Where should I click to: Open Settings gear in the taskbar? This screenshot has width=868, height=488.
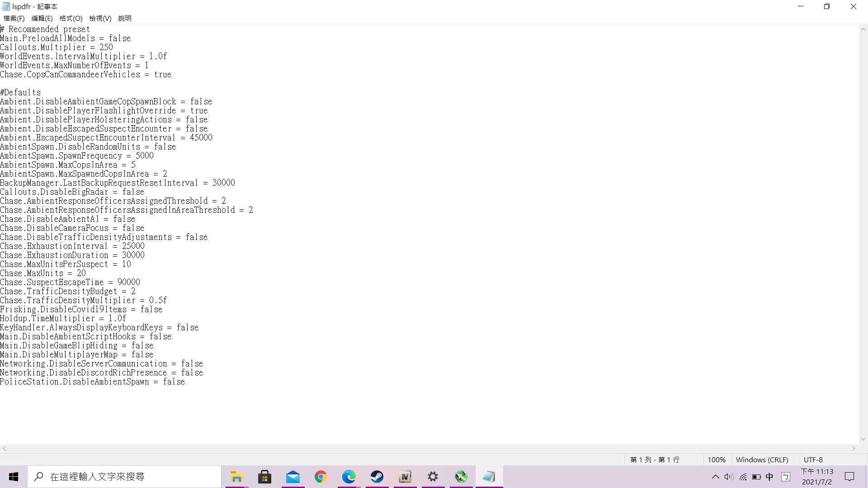[433, 477]
